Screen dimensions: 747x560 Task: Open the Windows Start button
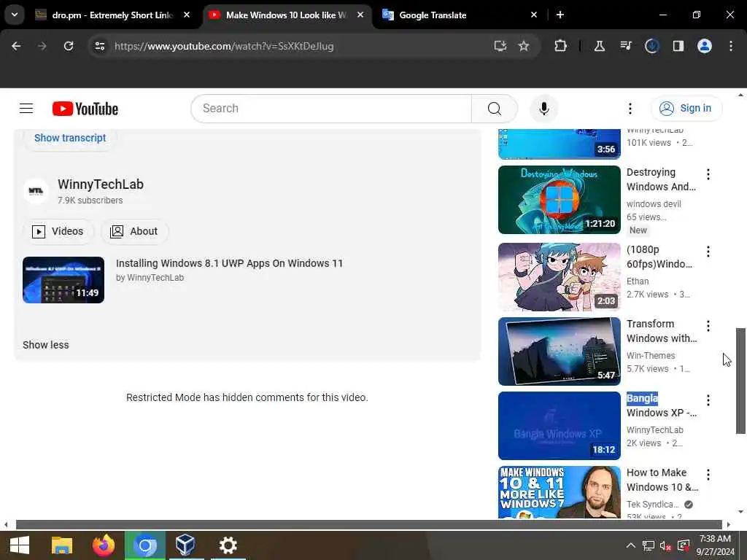[x=20, y=545]
